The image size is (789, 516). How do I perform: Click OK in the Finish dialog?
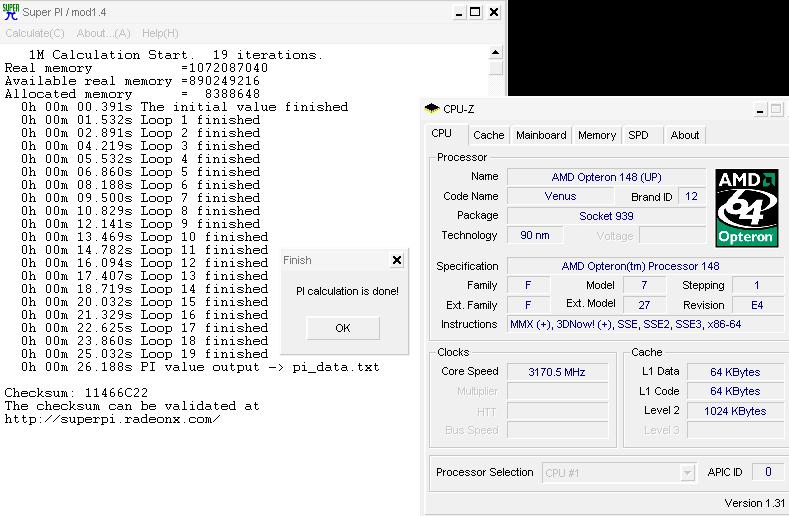click(343, 328)
